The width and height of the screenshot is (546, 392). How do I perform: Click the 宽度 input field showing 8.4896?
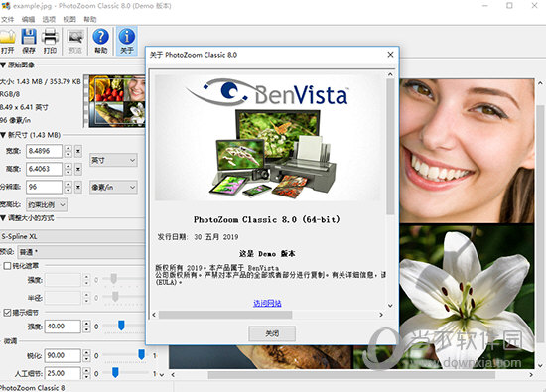click(45, 151)
